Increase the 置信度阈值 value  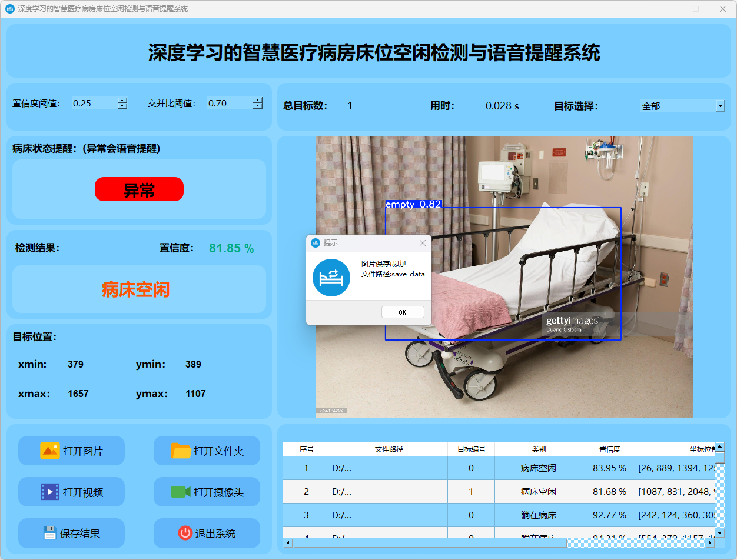pyautogui.click(x=122, y=100)
